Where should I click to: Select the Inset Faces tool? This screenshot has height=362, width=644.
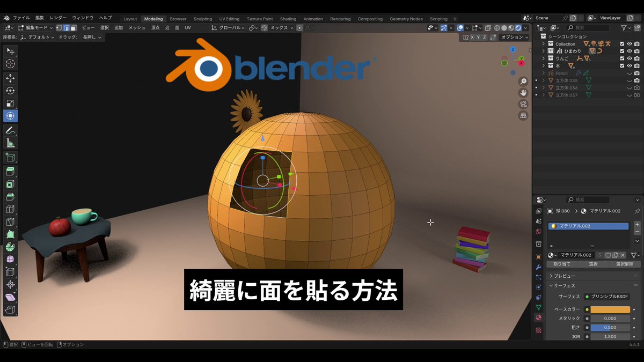pos(10,184)
